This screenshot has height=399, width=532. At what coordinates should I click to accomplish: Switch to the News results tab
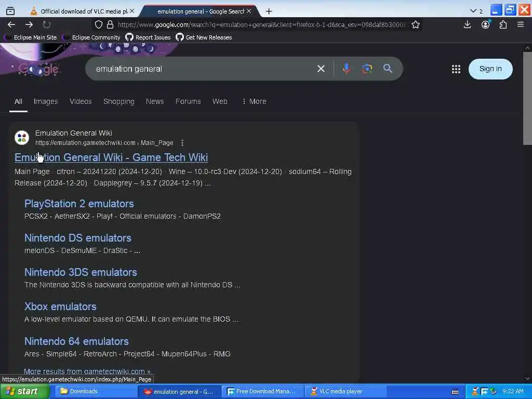155,101
